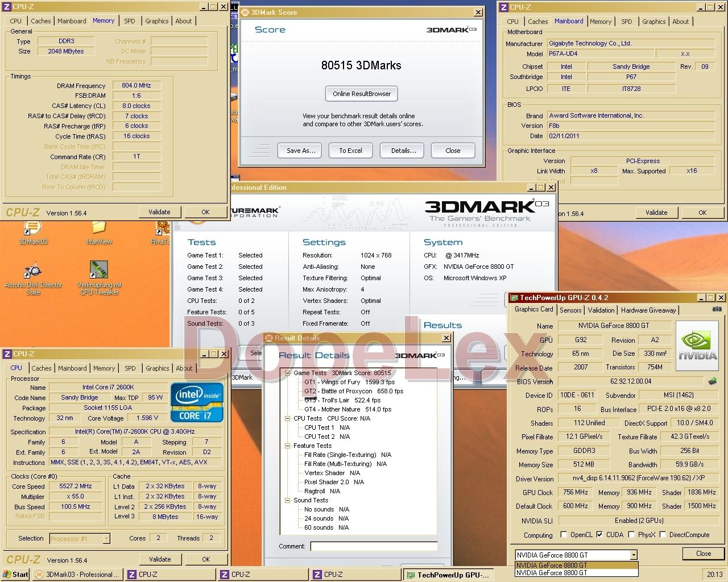Image resolution: width=728 pixels, height=582 pixels.
Task: Click the To Excel button
Action: [x=350, y=151]
